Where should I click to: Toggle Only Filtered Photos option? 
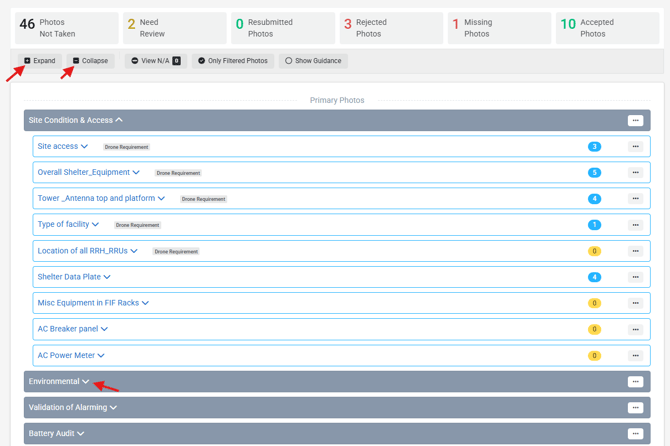233,61
